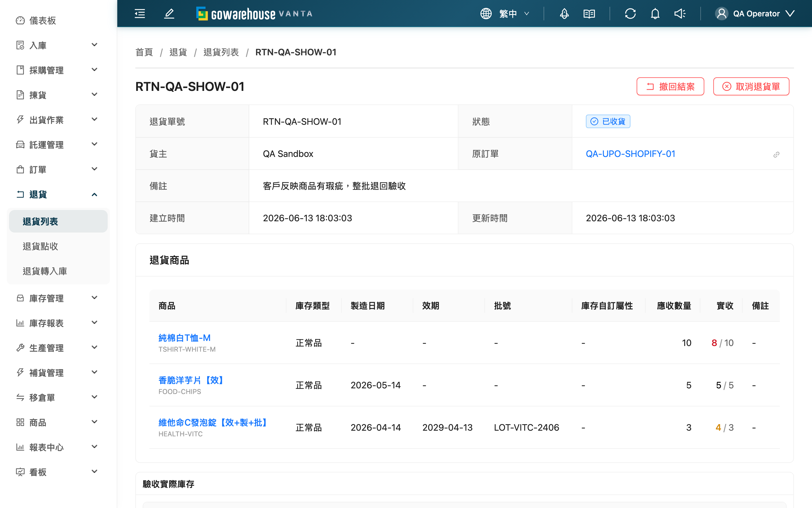Open product link 純棉白T恤-M
The width and height of the screenshot is (812, 508).
pyautogui.click(x=185, y=338)
